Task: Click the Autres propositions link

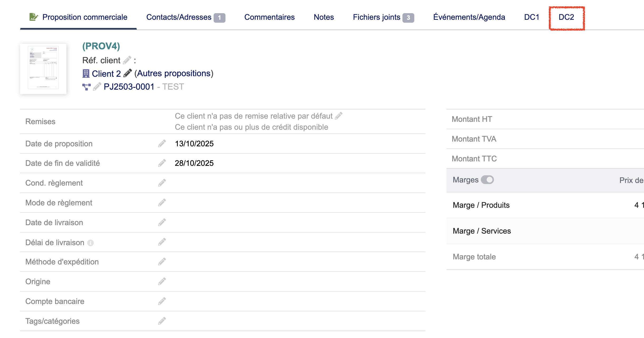Action: (x=174, y=73)
